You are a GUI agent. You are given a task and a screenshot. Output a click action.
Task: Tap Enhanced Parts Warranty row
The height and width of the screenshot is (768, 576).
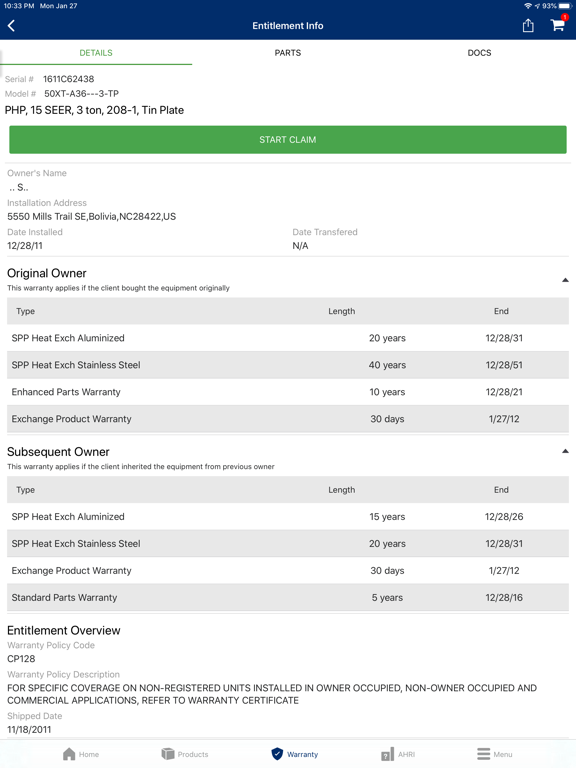coord(288,392)
